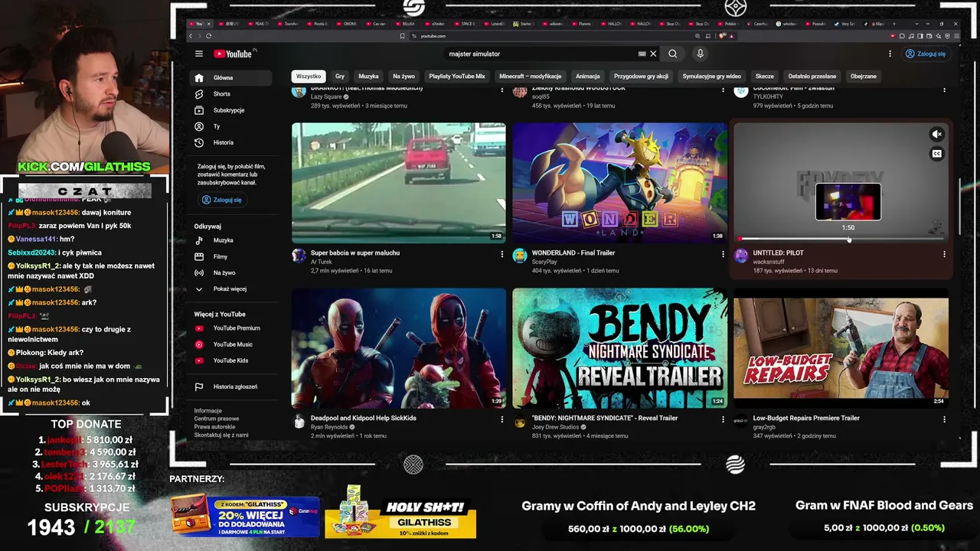The width and height of the screenshot is (980, 551).
Task: Select the Ostatnio przesłane chip
Action: [812, 77]
